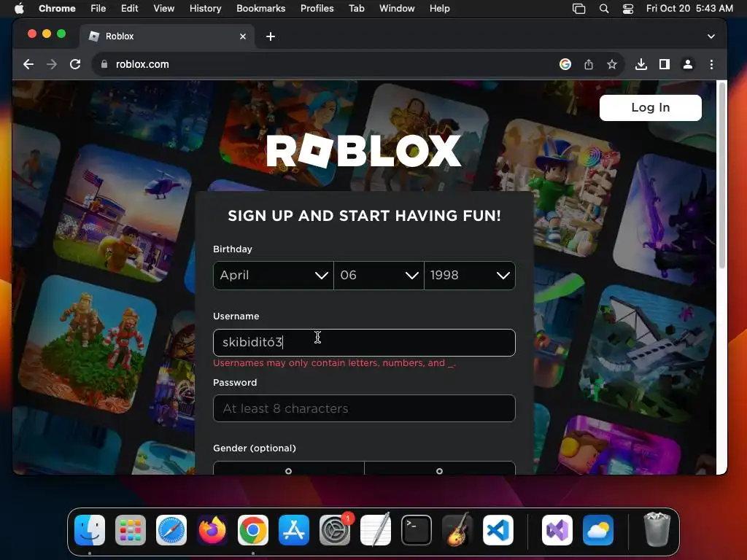Open Visual Studio from the dock
This screenshot has height=560, width=747.
pyautogui.click(x=557, y=530)
